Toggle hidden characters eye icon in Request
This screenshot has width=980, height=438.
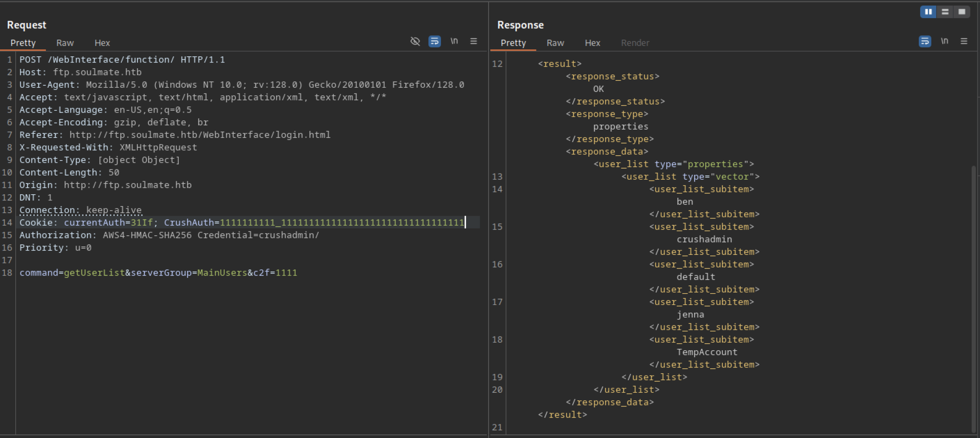point(415,41)
